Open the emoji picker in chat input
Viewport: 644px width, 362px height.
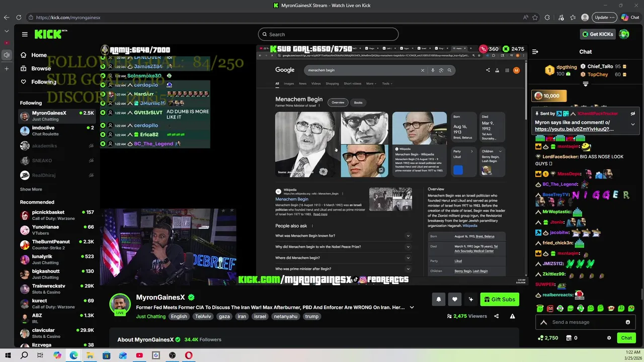pyautogui.click(x=627, y=322)
